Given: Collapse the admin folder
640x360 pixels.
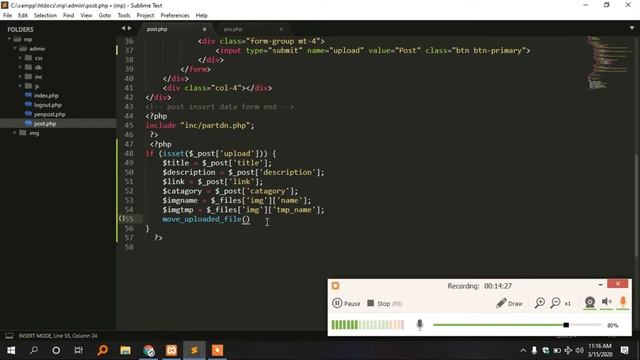Looking at the screenshot, I should [15, 49].
